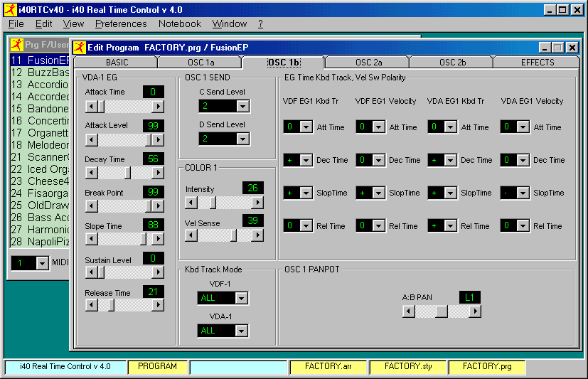The height and width of the screenshot is (379, 588).
Task: Click the Edit Program window title icon
Action: tap(78, 48)
